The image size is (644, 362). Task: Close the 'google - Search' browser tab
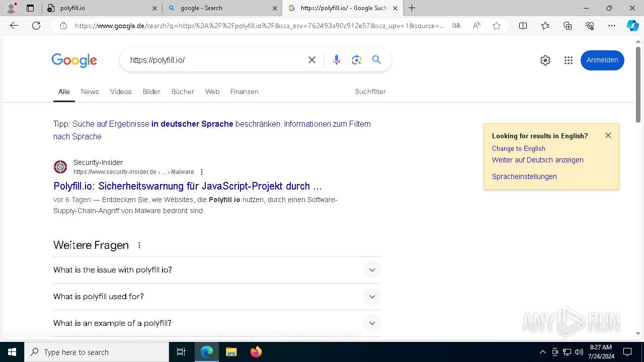[x=275, y=8]
